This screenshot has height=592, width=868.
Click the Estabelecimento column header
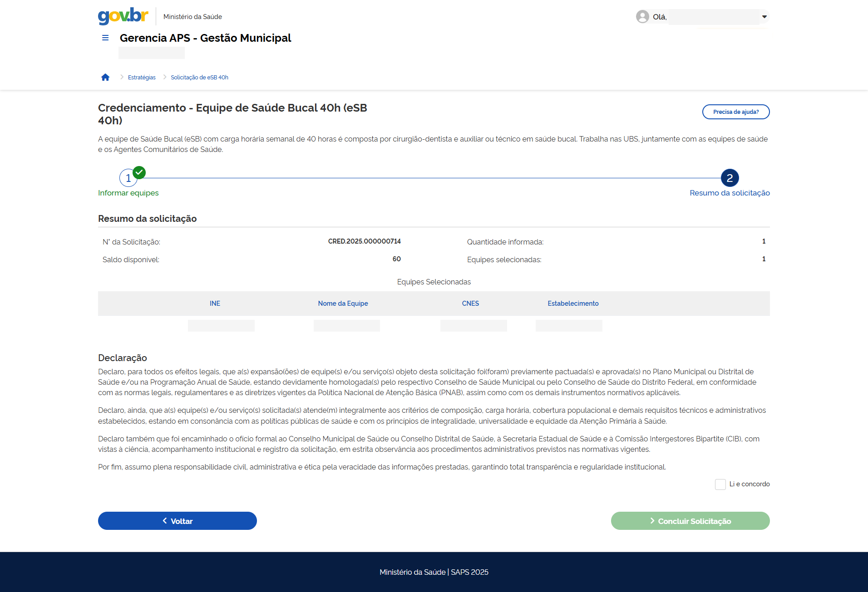point(573,303)
